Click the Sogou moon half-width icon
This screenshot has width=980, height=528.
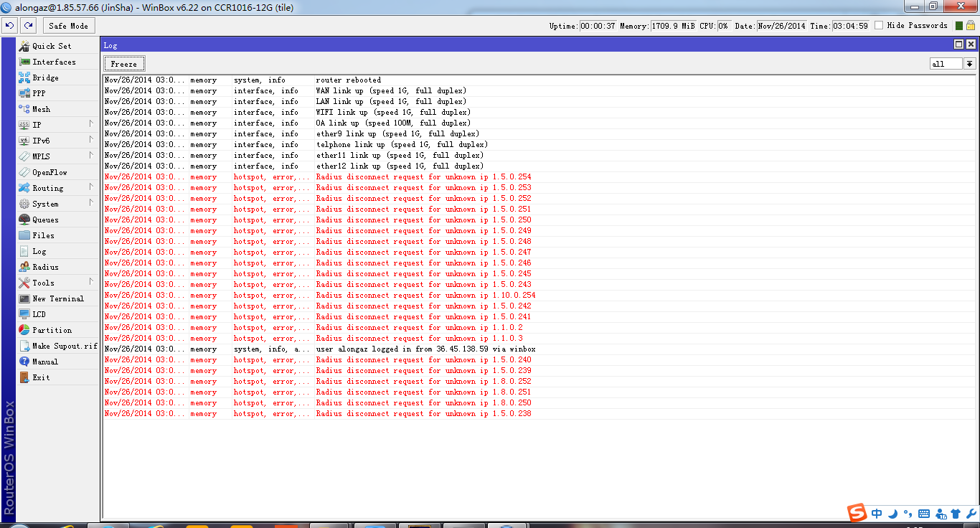pyautogui.click(x=892, y=514)
